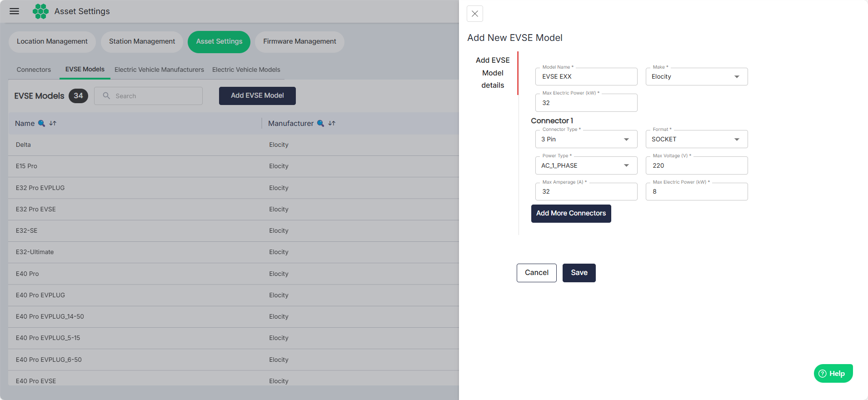Select the E32-Ultimate row
Viewport: 868px width, 400px height.
[234, 252]
